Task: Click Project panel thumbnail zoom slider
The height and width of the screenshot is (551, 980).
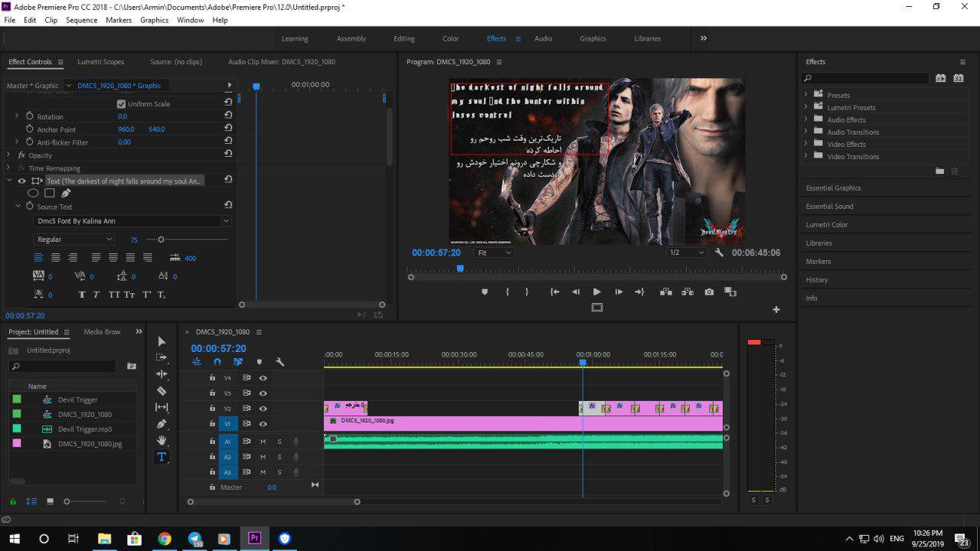Action: point(67,501)
